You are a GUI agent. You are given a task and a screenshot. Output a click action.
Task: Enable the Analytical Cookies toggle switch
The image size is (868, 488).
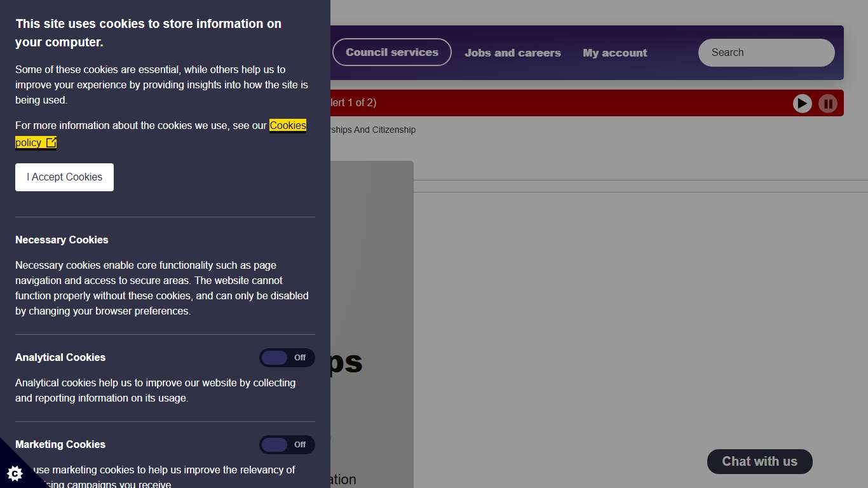287,358
